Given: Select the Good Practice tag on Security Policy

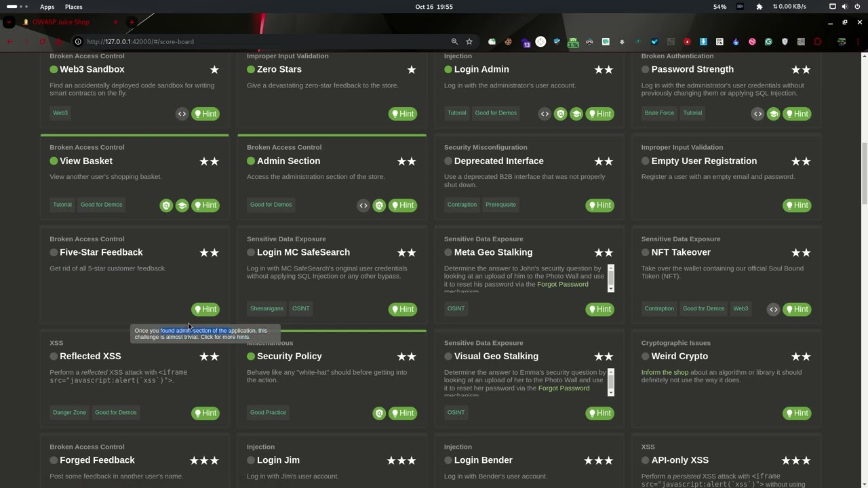Looking at the screenshot, I should coord(268,412).
